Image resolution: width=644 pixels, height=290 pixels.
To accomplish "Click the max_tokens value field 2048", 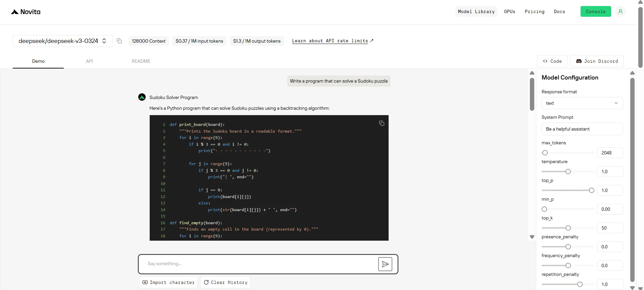I will (610, 153).
